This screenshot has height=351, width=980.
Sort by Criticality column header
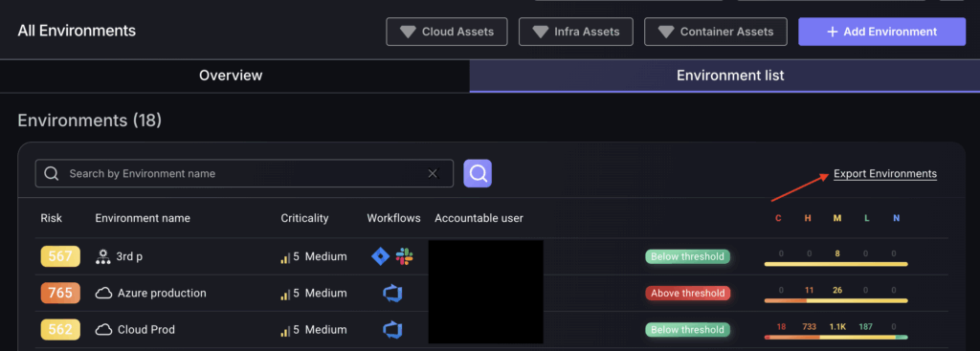point(304,218)
